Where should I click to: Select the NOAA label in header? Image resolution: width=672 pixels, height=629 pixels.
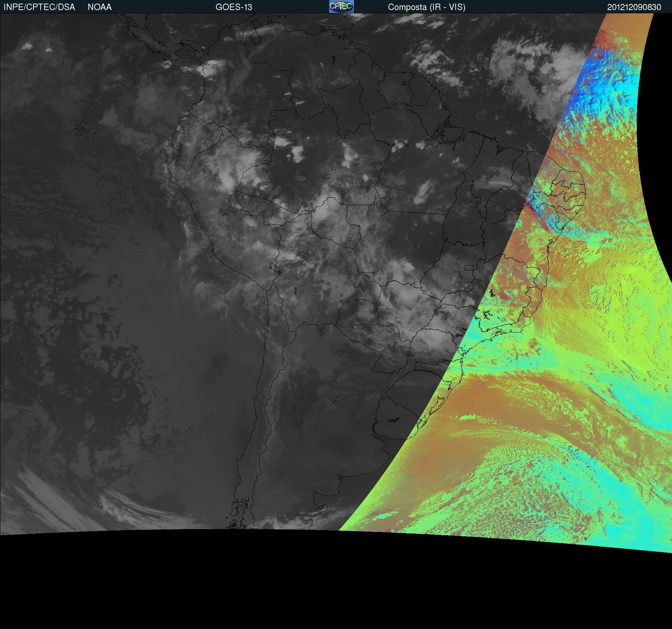coord(100,7)
